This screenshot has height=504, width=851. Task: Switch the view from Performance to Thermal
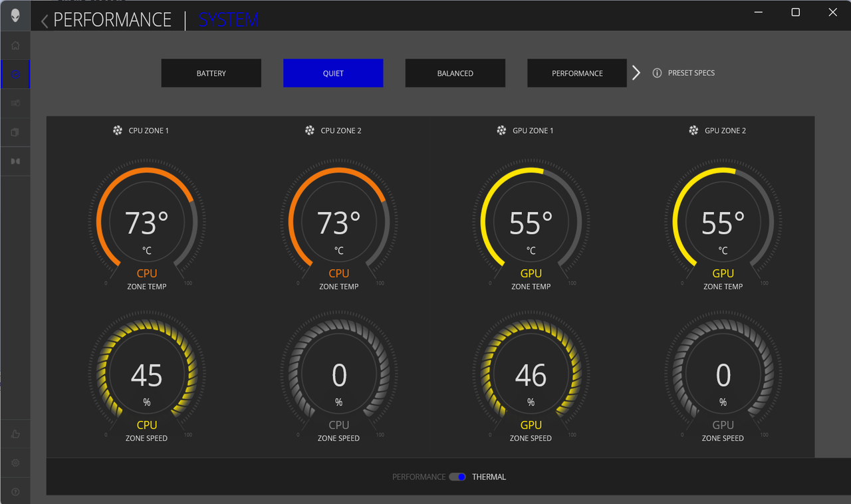click(457, 477)
